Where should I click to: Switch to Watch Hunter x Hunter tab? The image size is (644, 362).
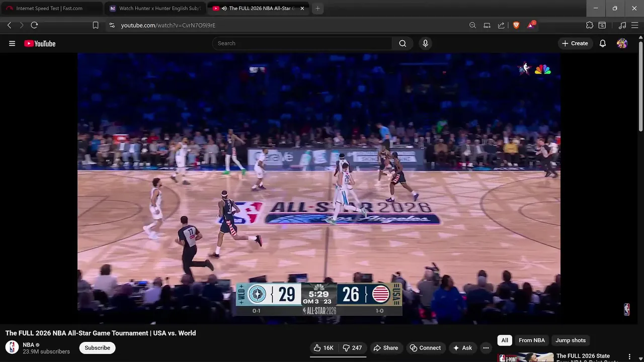(x=155, y=8)
